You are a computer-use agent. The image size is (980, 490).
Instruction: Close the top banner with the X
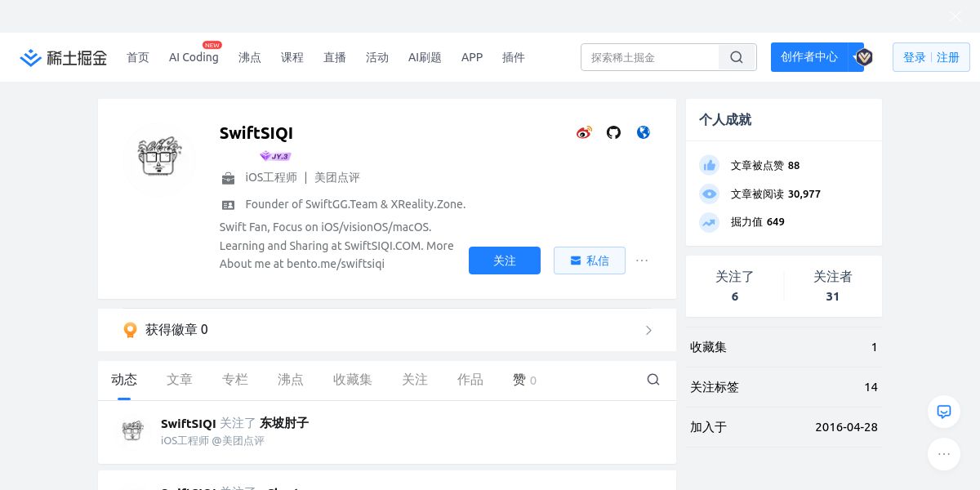955,16
